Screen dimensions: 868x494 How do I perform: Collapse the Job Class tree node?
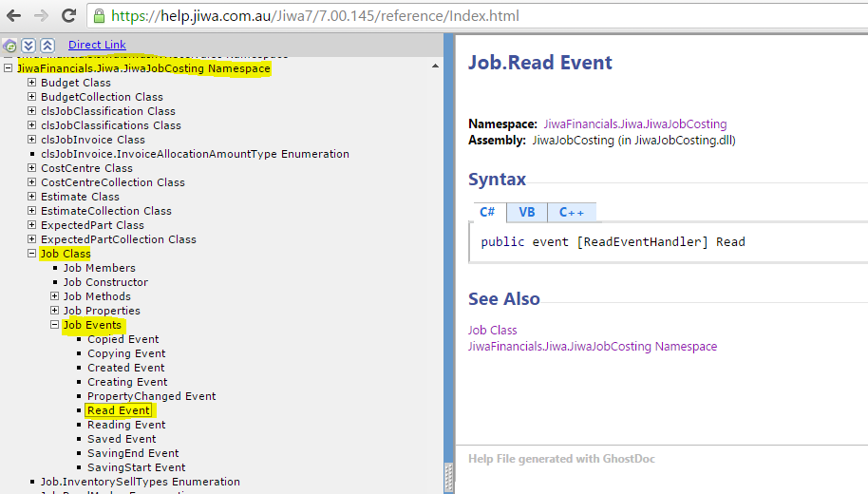(31, 254)
